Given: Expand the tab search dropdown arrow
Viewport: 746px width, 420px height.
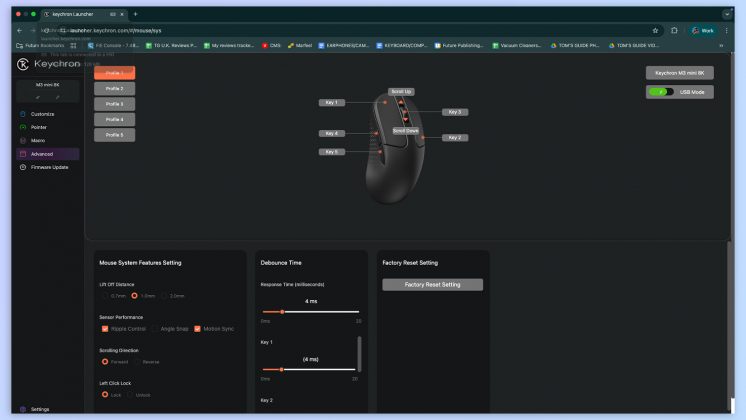Looking at the screenshot, I should click(x=727, y=14).
